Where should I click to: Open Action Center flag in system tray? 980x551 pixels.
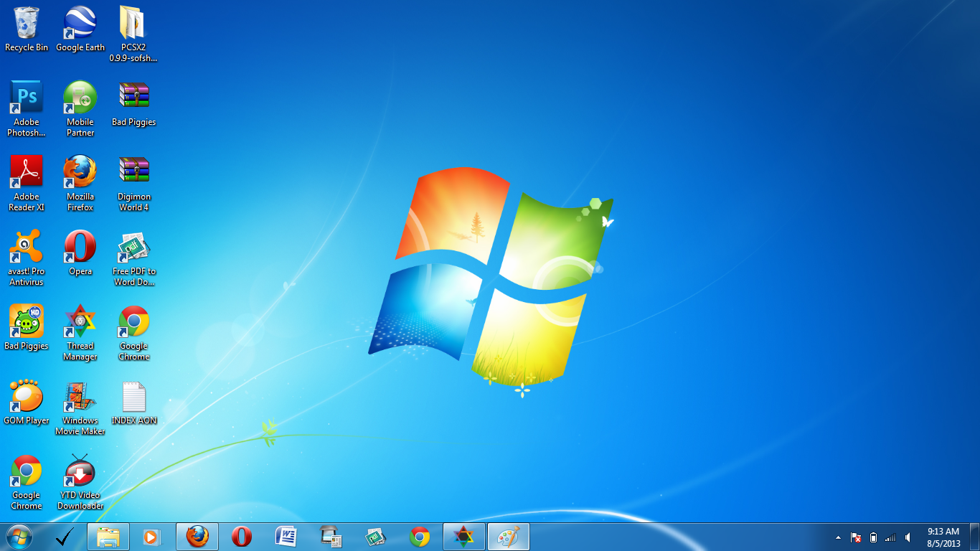click(856, 537)
